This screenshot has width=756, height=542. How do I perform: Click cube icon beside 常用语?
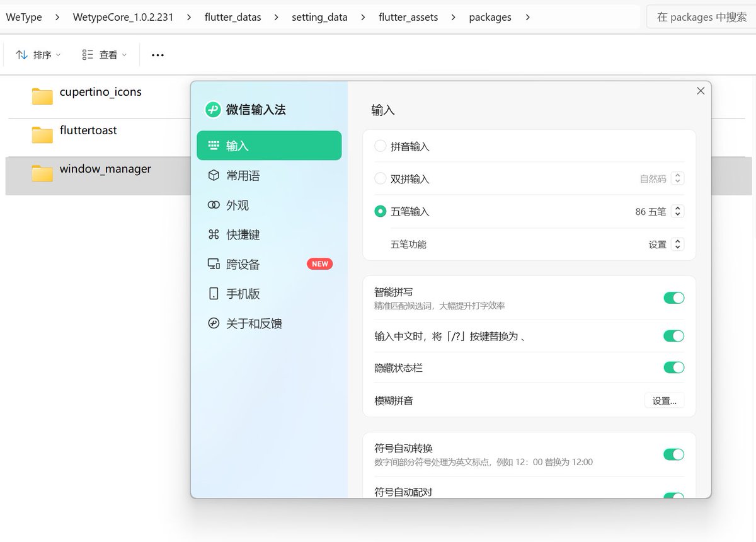coord(214,175)
